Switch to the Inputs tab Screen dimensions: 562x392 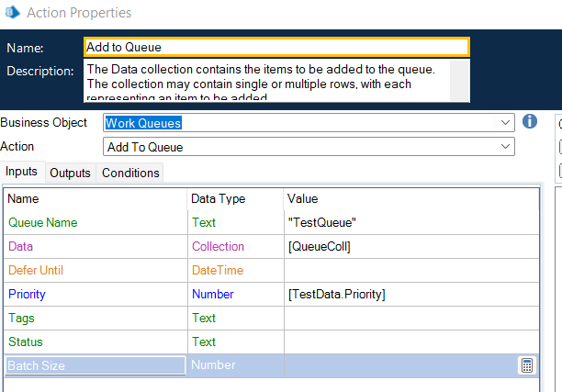pyautogui.click(x=23, y=172)
